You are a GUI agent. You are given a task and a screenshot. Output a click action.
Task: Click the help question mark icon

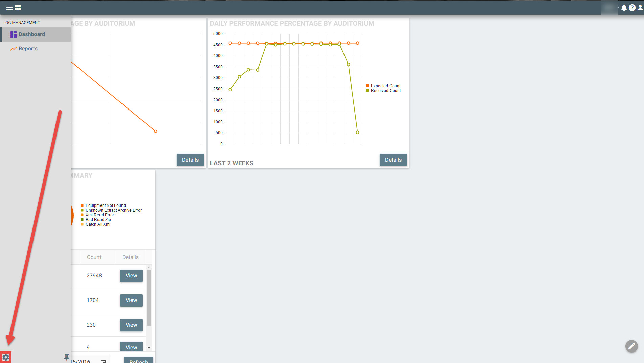point(632,8)
